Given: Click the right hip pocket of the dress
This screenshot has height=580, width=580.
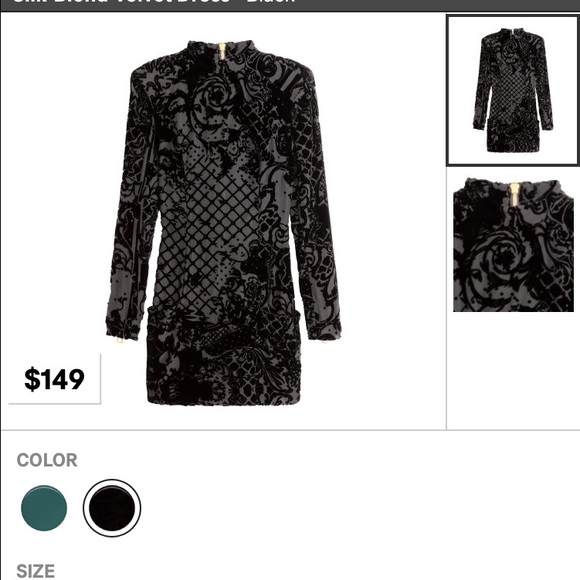Looking at the screenshot, I should pos(290,326).
